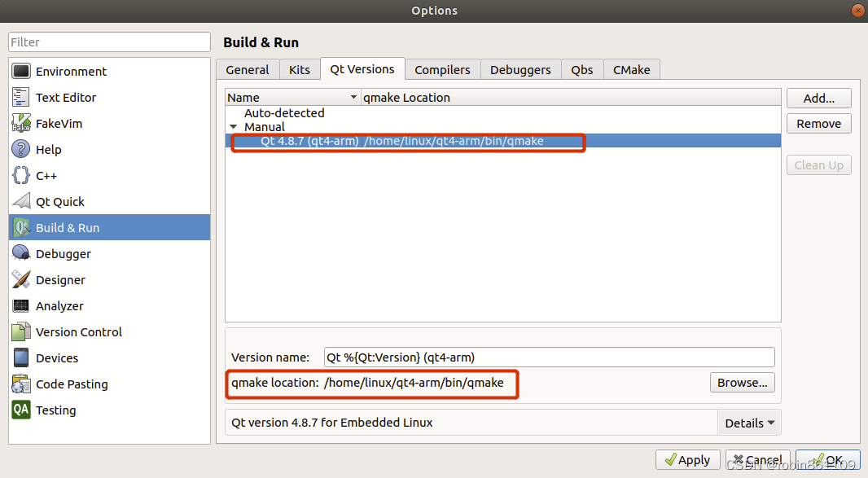Viewport: 868px width, 478px height.
Task: Cancel the Options dialog
Action: pyautogui.click(x=758, y=460)
